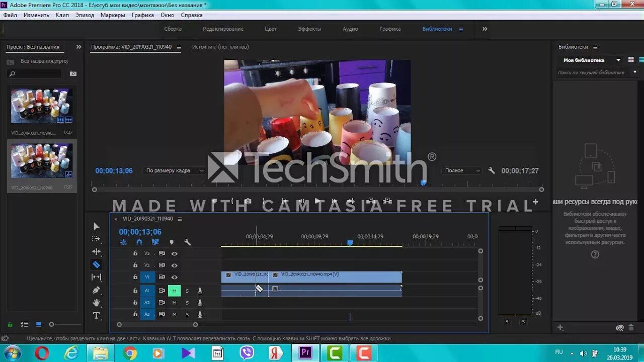Viewport: 644px width, 362px height.
Task: Open Viber from Windows taskbar
Action: (247, 353)
